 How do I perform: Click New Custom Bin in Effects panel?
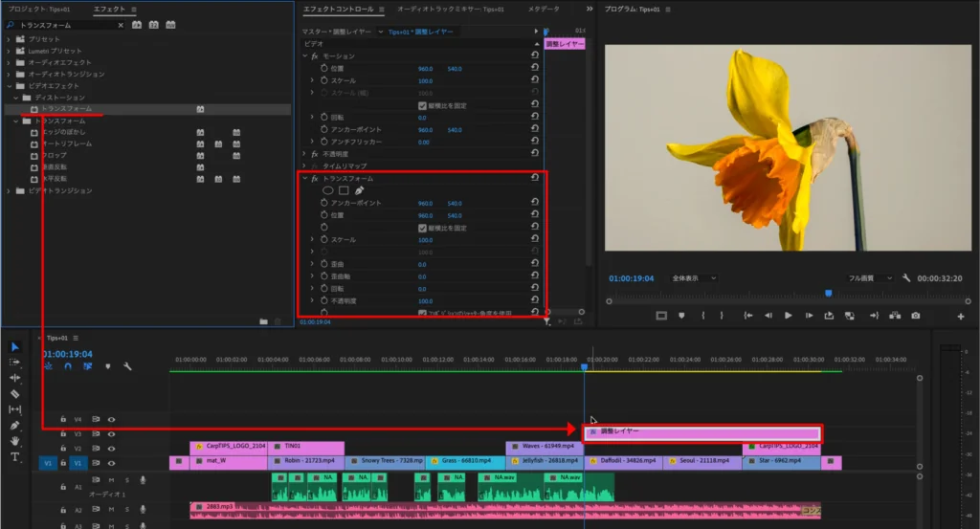[x=264, y=321]
